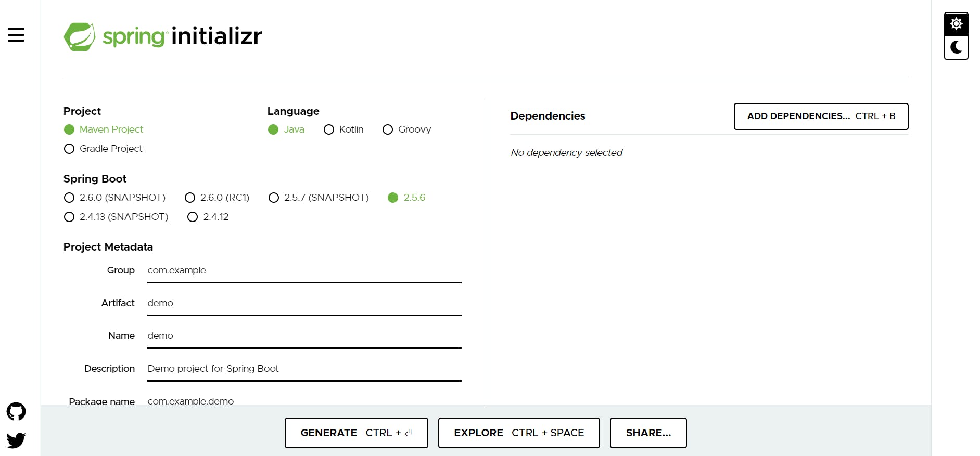Click the Dependencies heading
This screenshot has height=456, width=980.
(548, 116)
